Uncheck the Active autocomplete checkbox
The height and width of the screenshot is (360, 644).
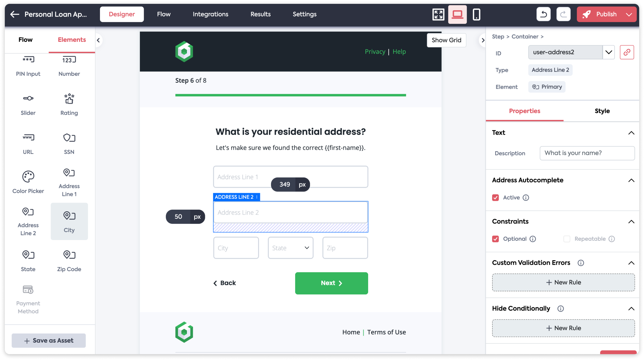point(495,198)
